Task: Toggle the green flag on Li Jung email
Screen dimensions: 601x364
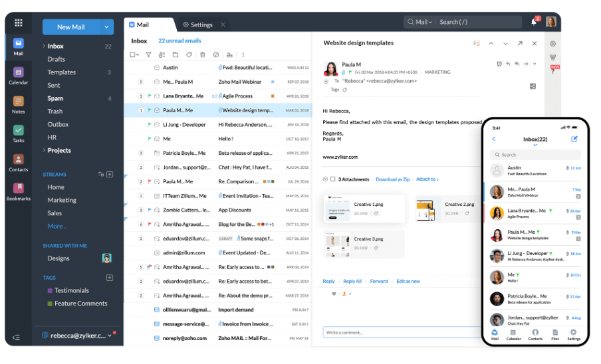Action: 149,125
